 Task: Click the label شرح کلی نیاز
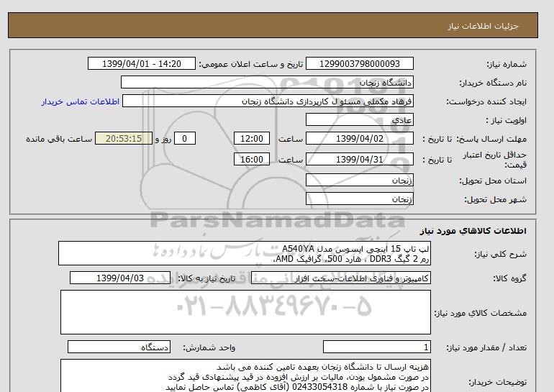click(500, 254)
